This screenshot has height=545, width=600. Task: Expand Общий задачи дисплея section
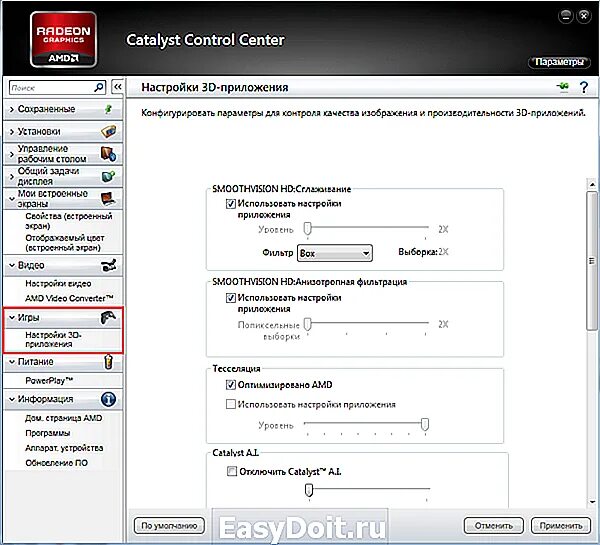coord(11,176)
